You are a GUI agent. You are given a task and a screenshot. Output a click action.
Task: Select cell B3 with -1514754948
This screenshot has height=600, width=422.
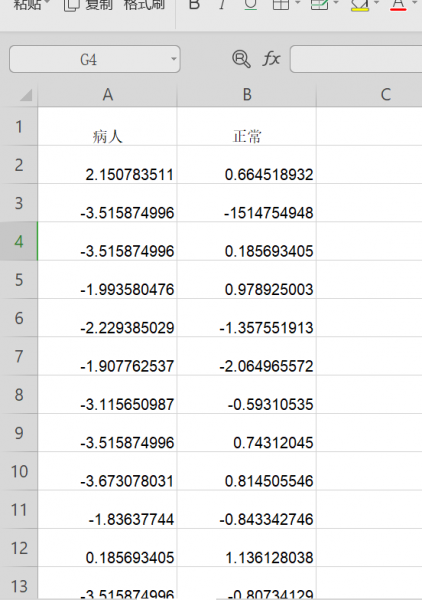[247, 203]
